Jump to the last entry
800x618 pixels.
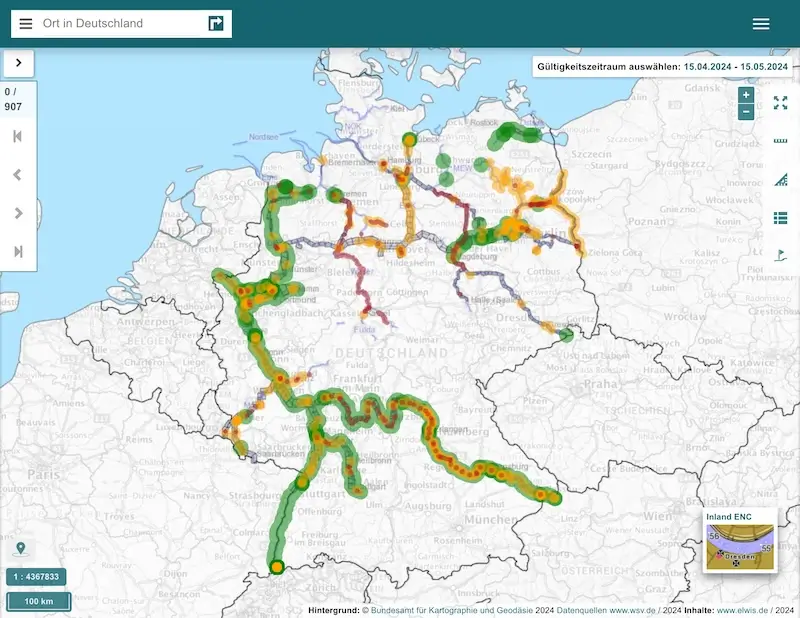[18, 251]
